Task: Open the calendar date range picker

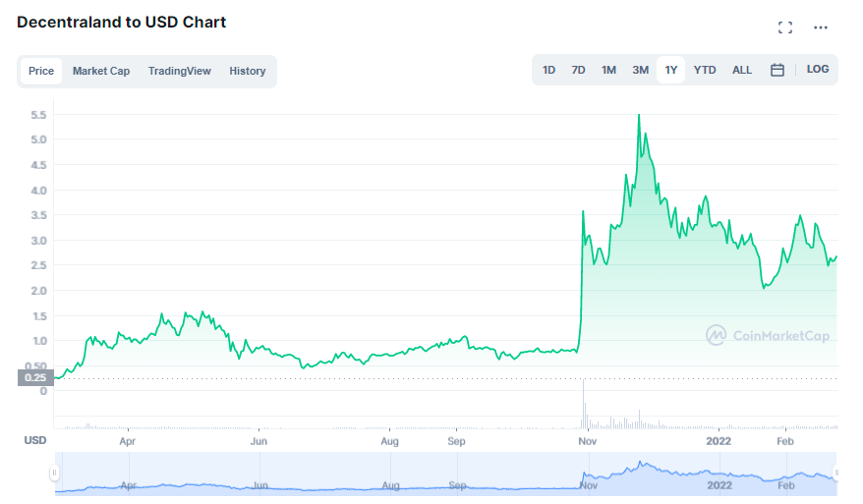Action: [x=777, y=70]
